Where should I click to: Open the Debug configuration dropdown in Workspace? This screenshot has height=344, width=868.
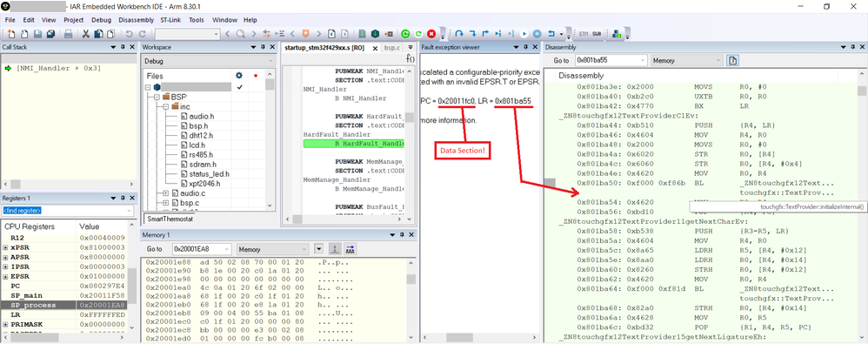(x=208, y=61)
